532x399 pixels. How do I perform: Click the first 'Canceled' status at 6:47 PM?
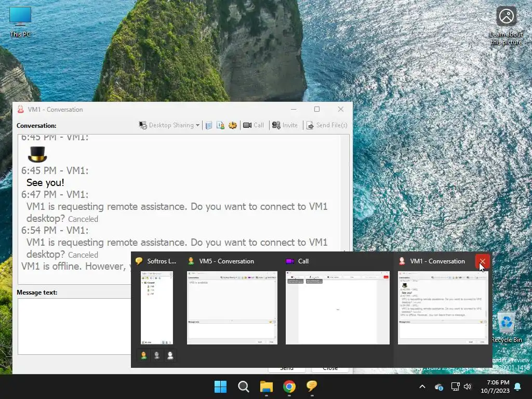pos(83,219)
